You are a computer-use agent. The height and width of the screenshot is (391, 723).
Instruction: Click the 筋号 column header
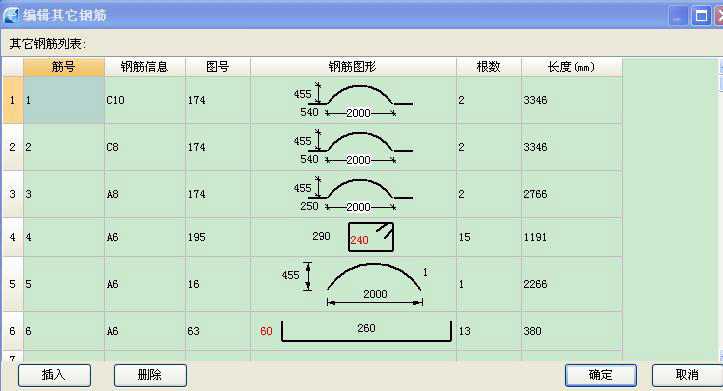64,67
